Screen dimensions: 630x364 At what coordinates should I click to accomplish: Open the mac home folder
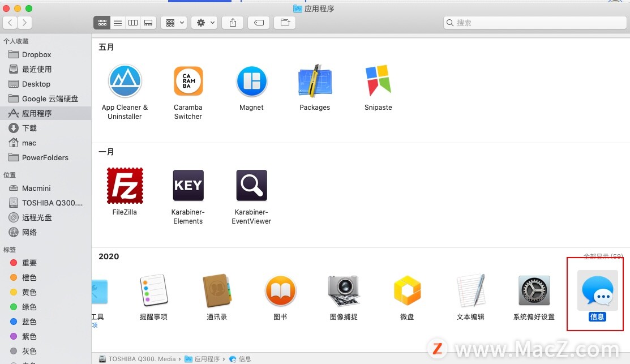click(x=46, y=143)
